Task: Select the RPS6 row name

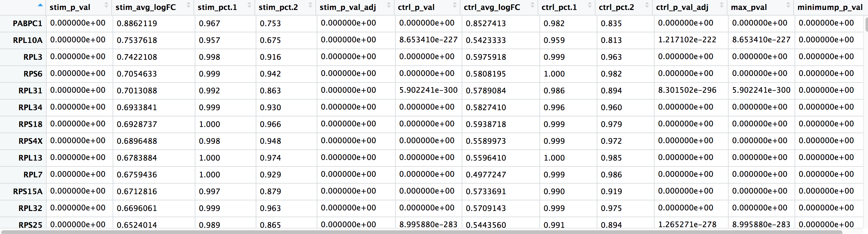Action: 33,74
